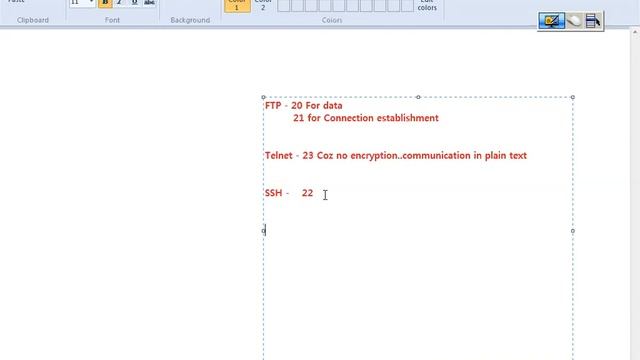Click the top-center handle of the text box

(x=418, y=97)
